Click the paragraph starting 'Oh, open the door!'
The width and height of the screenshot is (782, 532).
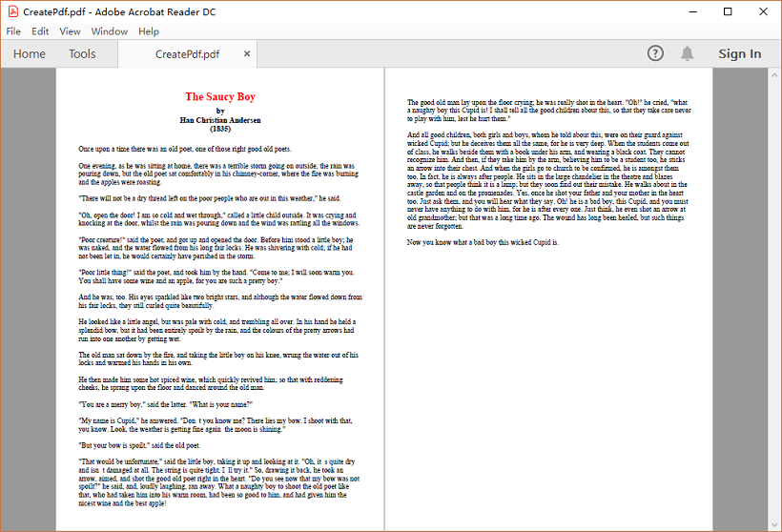point(219,219)
